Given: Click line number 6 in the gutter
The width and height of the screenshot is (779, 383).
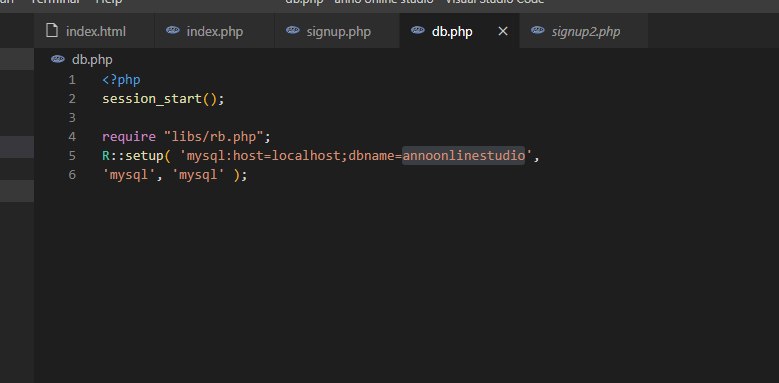Looking at the screenshot, I should (x=73, y=174).
